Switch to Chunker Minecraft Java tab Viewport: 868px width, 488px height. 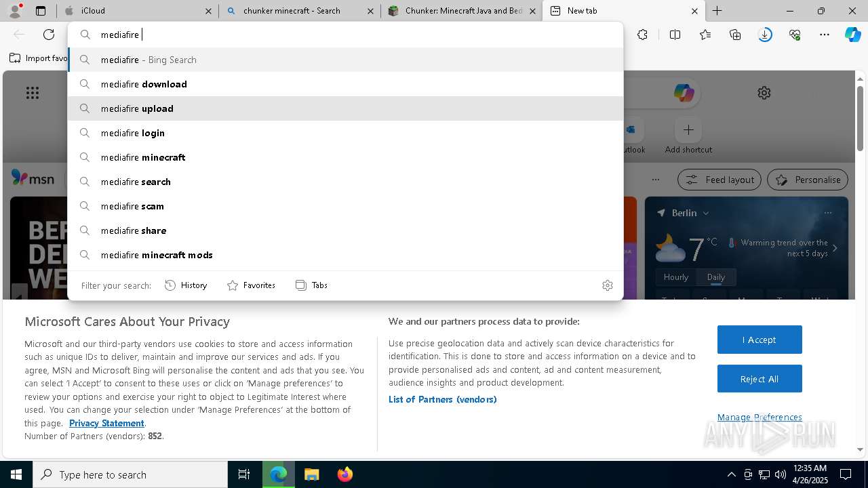461,11
